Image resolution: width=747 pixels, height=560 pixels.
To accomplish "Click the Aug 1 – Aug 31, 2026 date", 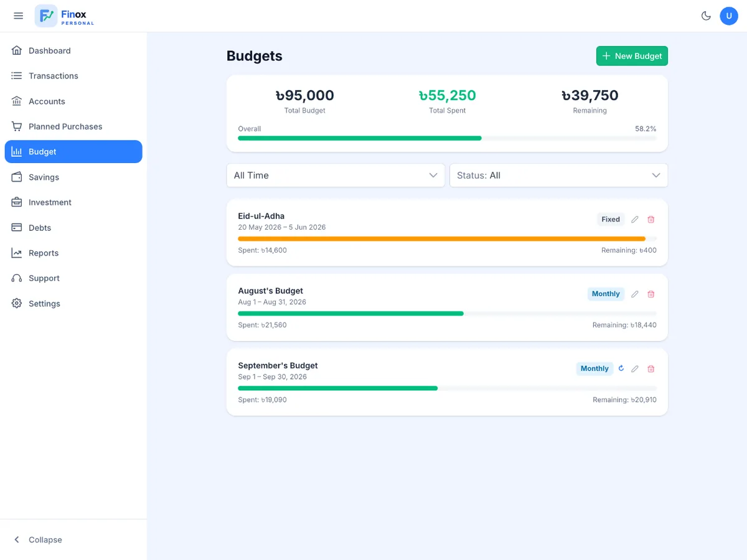I will pos(272,302).
